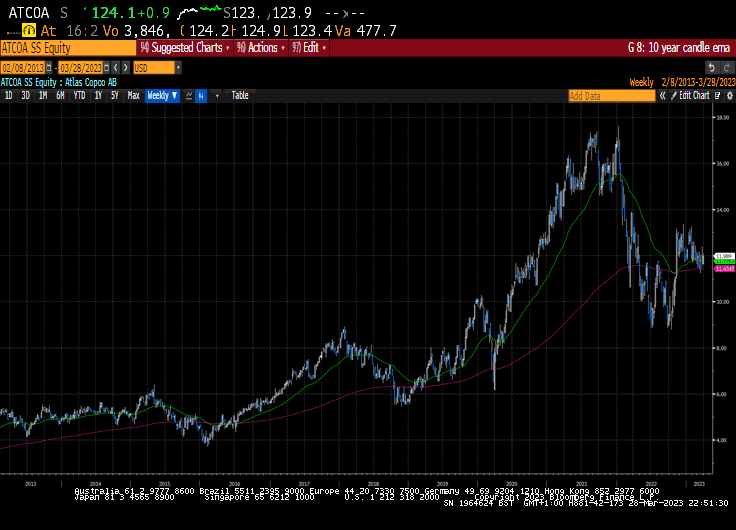
Task: Switch to the Table view
Action: coord(240,96)
